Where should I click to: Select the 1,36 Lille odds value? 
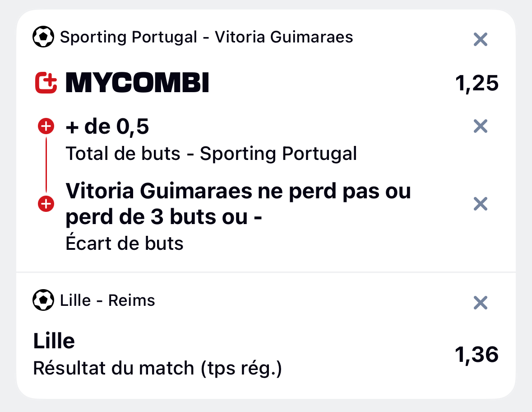(476, 355)
